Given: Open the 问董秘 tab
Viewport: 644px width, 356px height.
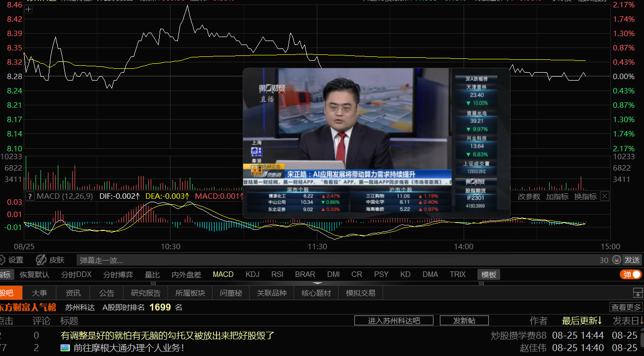Looking at the screenshot, I should [231, 293].
